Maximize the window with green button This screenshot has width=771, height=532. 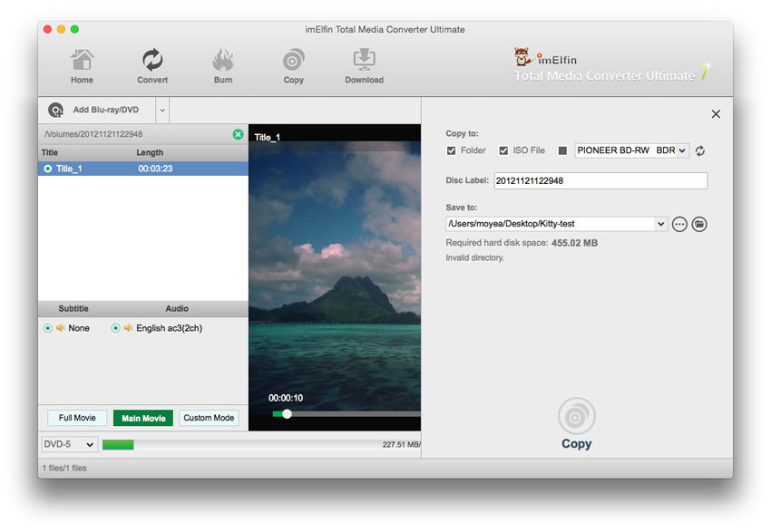pyautogui.click(x=74, y=30)
